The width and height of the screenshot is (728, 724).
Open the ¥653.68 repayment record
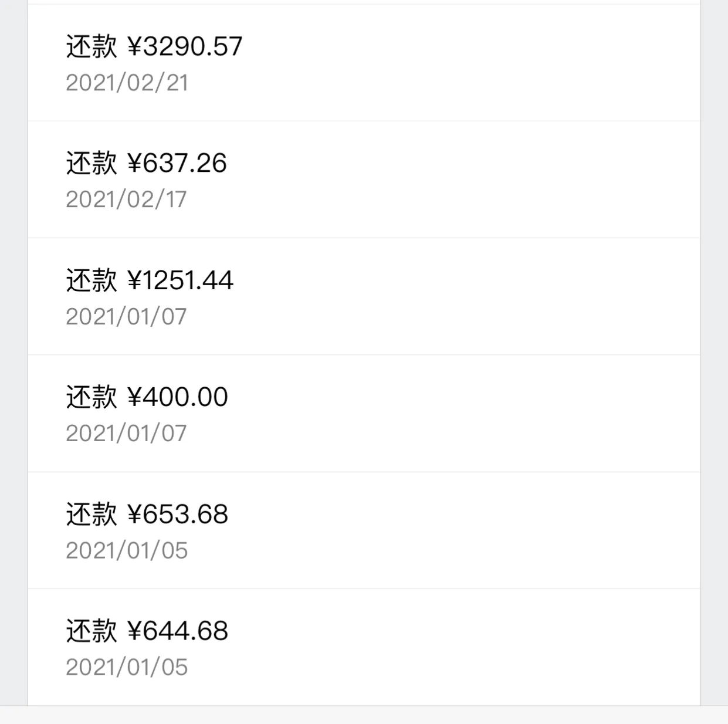364,530
